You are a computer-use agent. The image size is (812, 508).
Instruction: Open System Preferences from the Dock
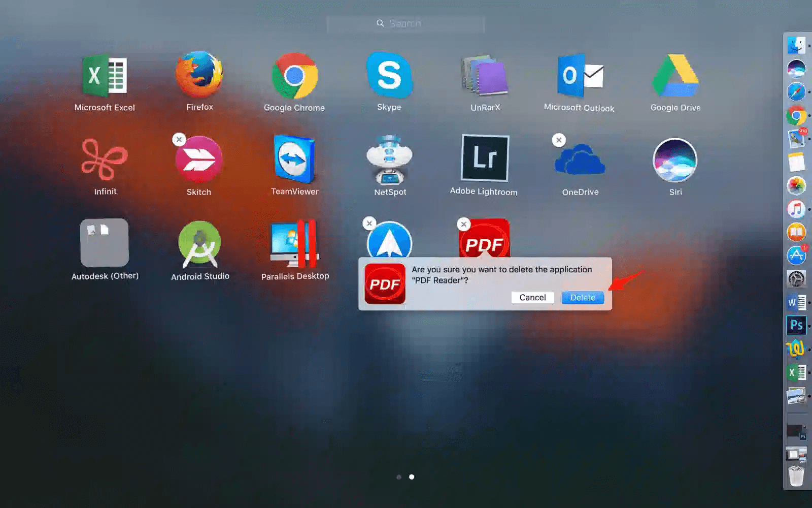coord(796,279)
